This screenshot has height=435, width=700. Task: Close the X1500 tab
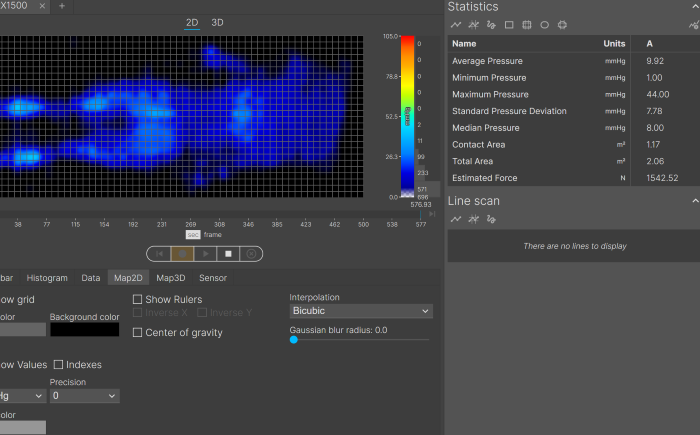click(42, 6)
